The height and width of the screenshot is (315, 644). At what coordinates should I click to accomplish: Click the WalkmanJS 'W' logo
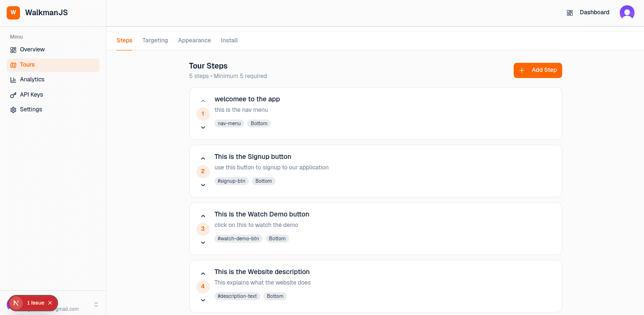[x=13, y=13]
